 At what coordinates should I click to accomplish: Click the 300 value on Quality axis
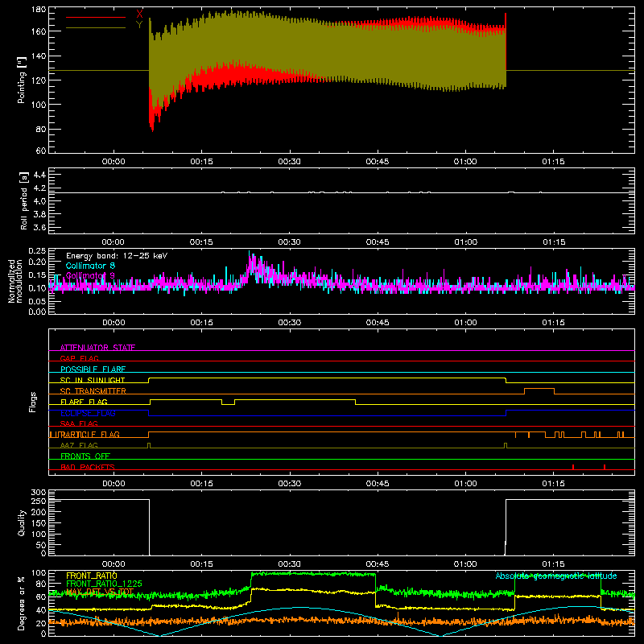tap(39, 493)
